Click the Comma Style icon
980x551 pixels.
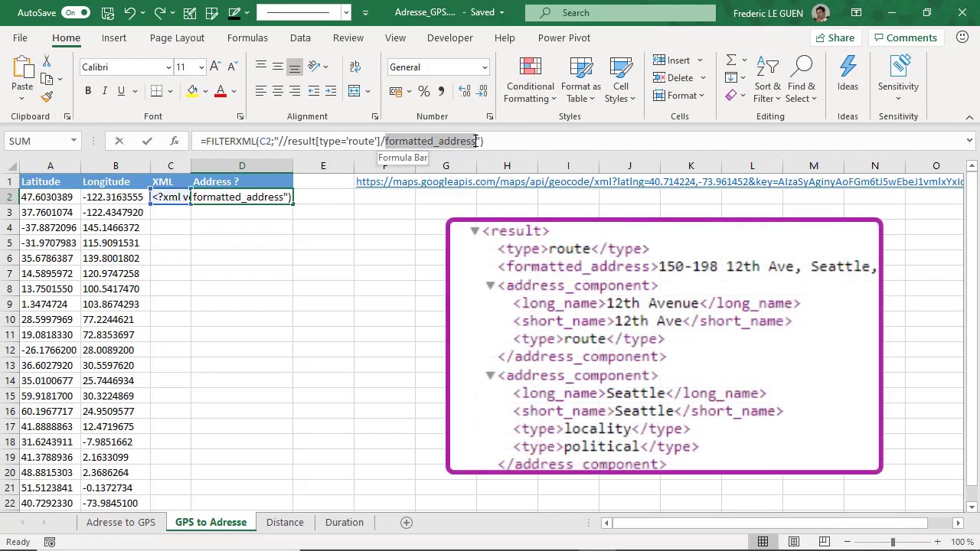point(441,91)
